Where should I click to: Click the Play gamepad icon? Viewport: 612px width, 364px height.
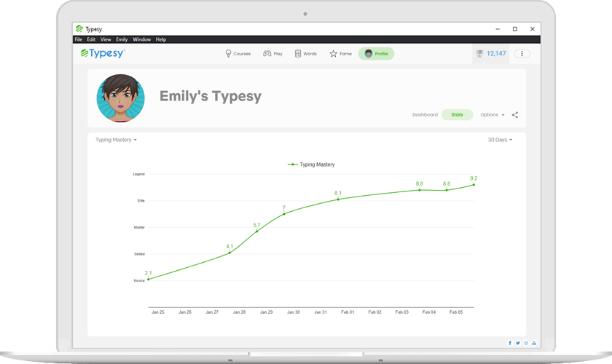click(x=267, y=54)
